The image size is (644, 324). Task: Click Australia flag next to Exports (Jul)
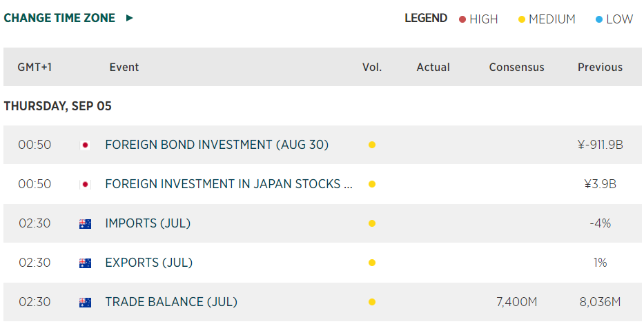(85, 263)
